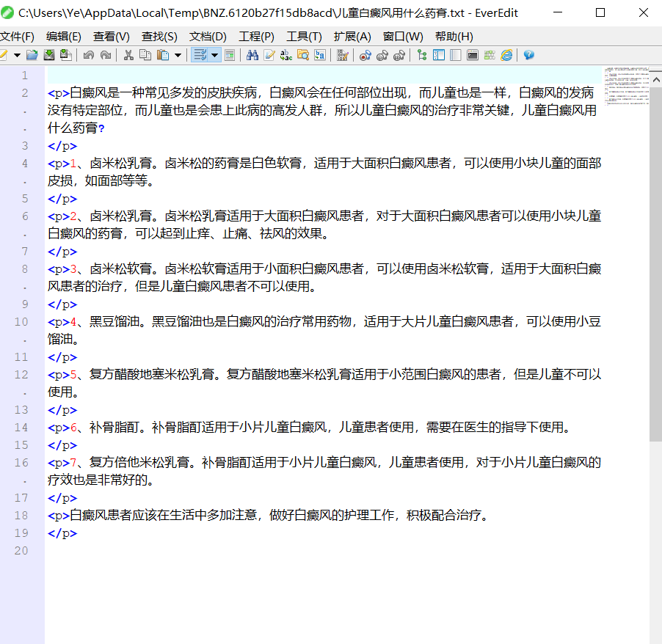Click the text '白癜风患者应该在生活中多加注意' on line 18

[x=164, y=516]
